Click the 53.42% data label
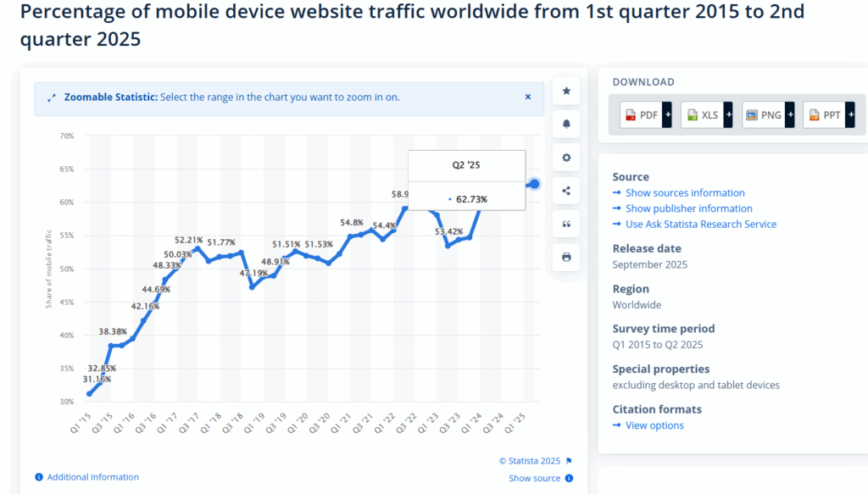The height and width of the screenshot is (494, 868). (449, 231)
